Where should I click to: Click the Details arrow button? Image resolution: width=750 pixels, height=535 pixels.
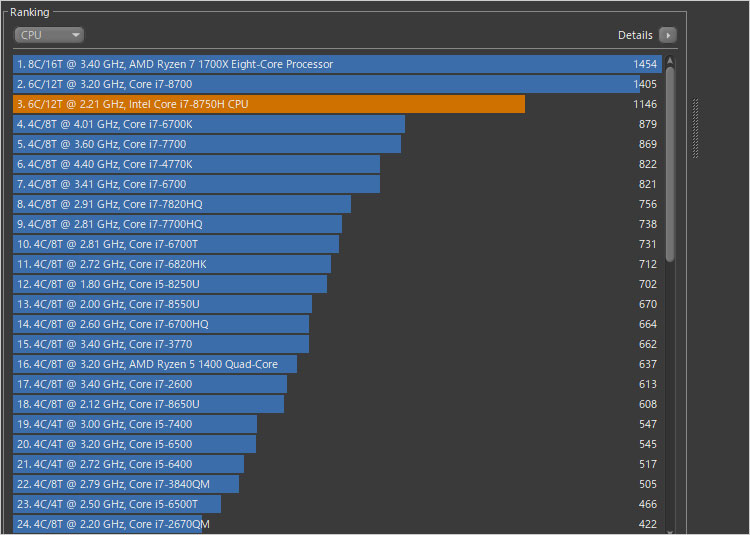click(x=667, y=35)
